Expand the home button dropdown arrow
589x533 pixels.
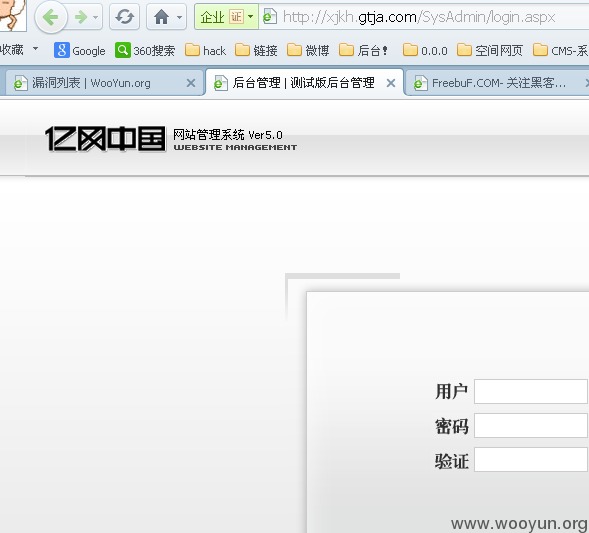[180, 17]
